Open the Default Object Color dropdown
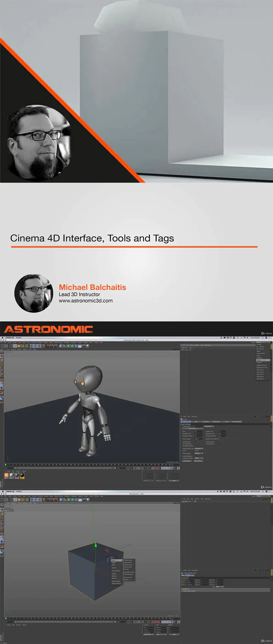 [199, 449]
